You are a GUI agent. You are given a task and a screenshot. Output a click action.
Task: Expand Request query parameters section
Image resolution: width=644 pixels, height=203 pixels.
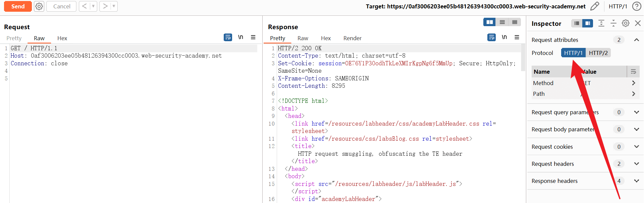pos(636,112)
